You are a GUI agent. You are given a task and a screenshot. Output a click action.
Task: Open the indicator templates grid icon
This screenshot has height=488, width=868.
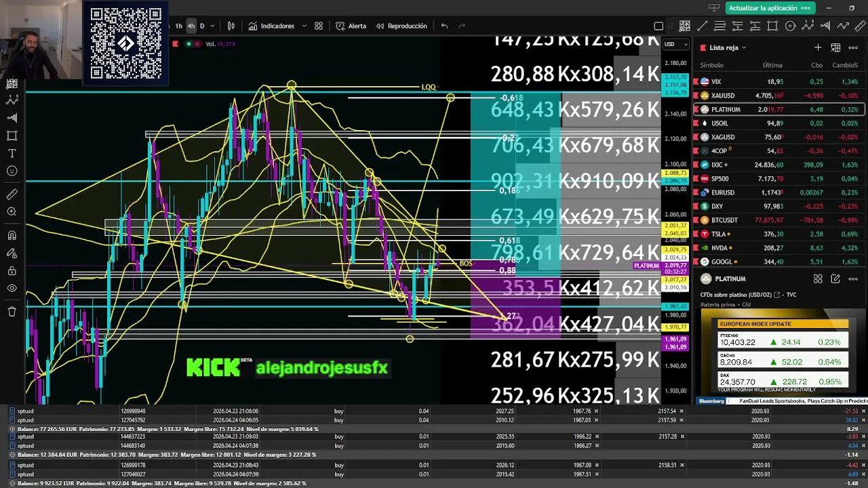pos(319,26)
